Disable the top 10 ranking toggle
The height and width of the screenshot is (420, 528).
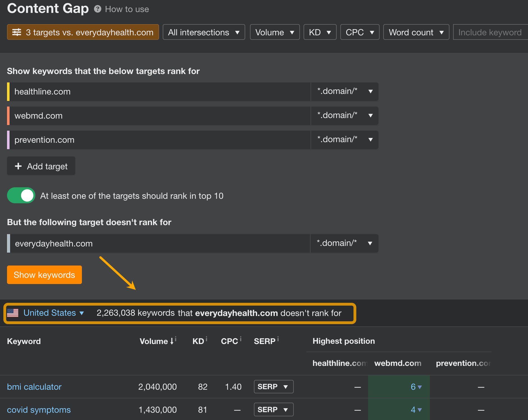click(21, 195)
